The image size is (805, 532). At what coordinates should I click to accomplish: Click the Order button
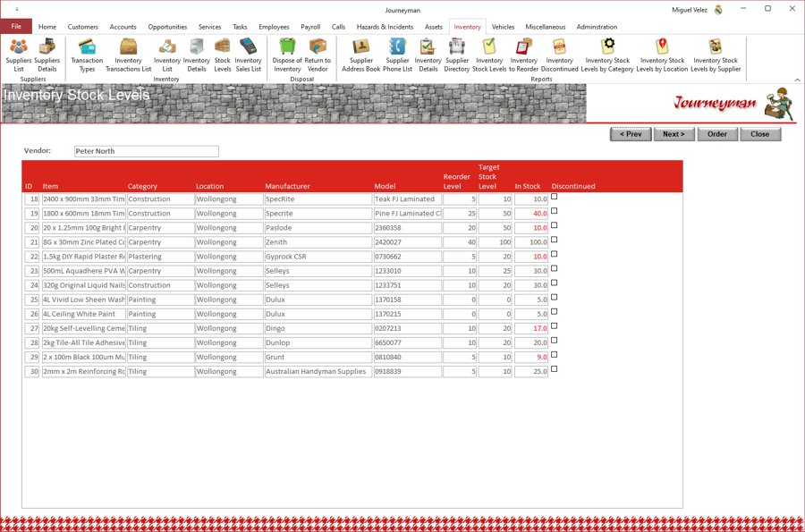click(717, 134)
